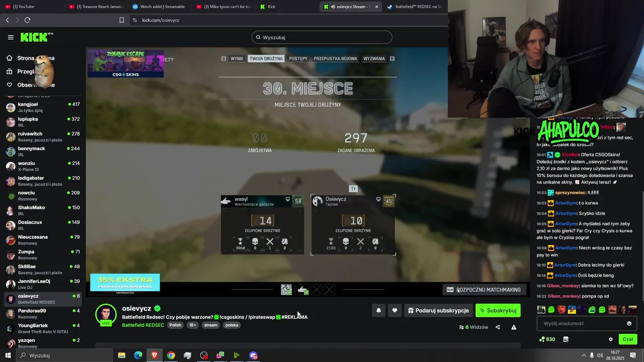644x362 pixels.
Task: Open osievycz channel avatar
Action: coord(106,315)
